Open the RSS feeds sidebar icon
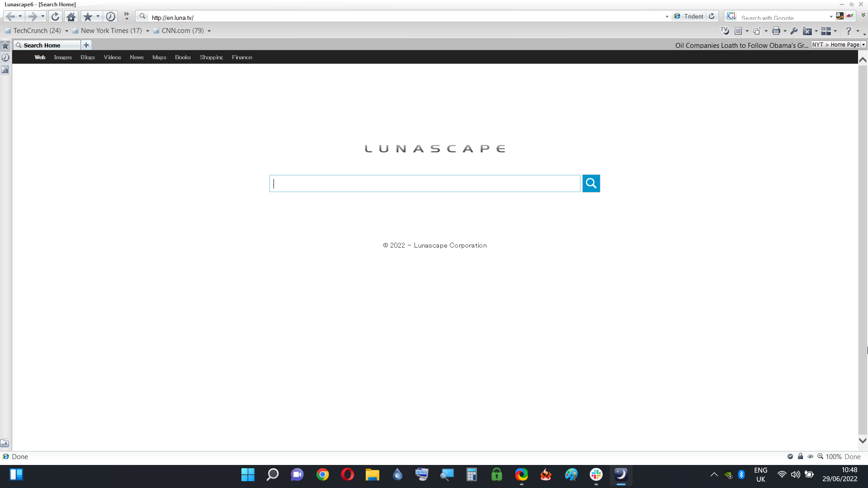 (5, 70)
